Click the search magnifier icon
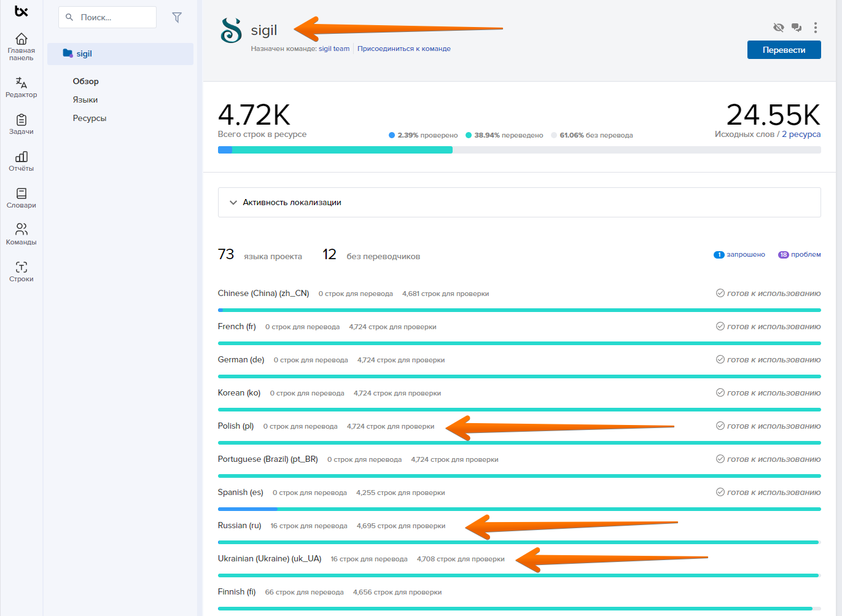 (69, 17)
